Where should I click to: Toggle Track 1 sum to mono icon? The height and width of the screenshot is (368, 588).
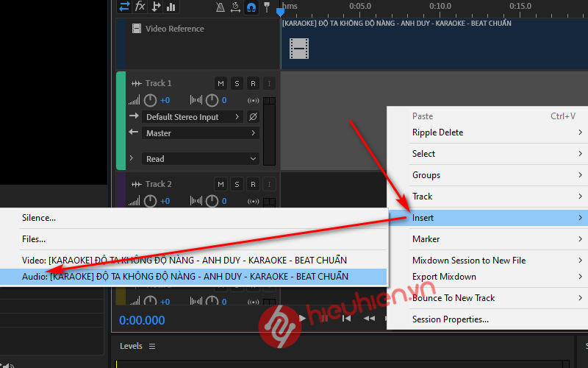point(253,101)
